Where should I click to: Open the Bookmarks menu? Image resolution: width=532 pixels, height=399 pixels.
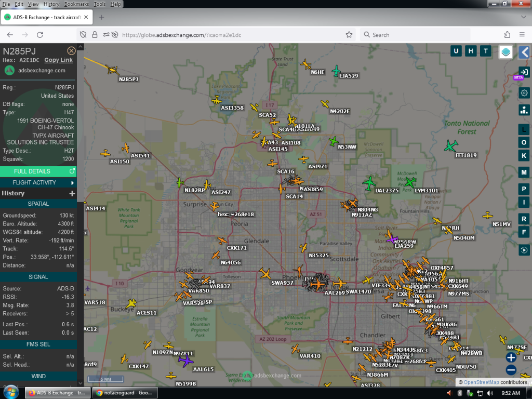[76, 4]
